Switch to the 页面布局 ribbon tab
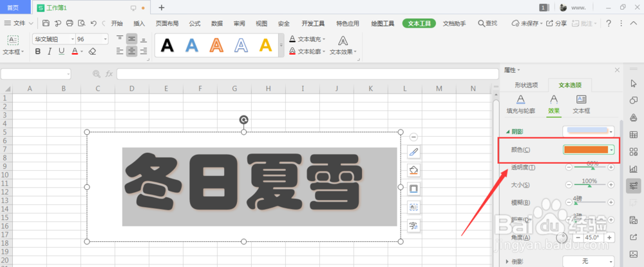Viewport: 644px width, 267px height. tap(167, 23)
